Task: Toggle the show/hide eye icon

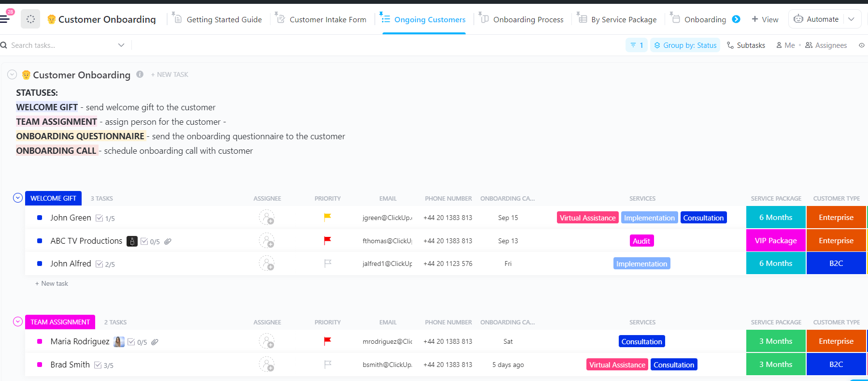Action: pyautogui.click(x=862, y=45)
